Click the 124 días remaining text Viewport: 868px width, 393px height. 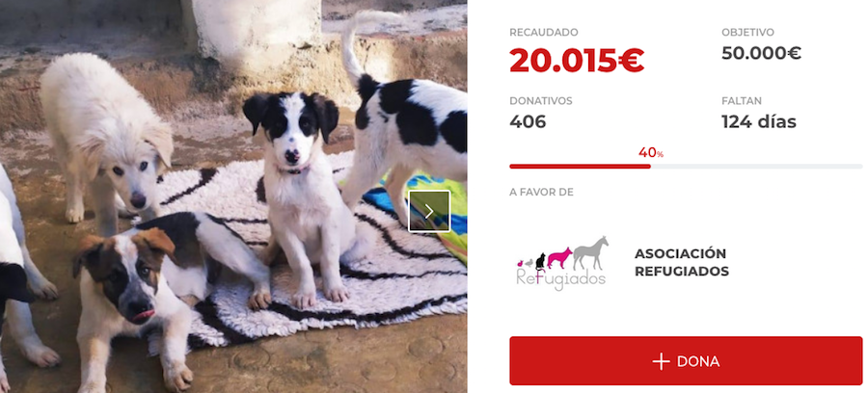pyautogui.click(x=758, y=121)
